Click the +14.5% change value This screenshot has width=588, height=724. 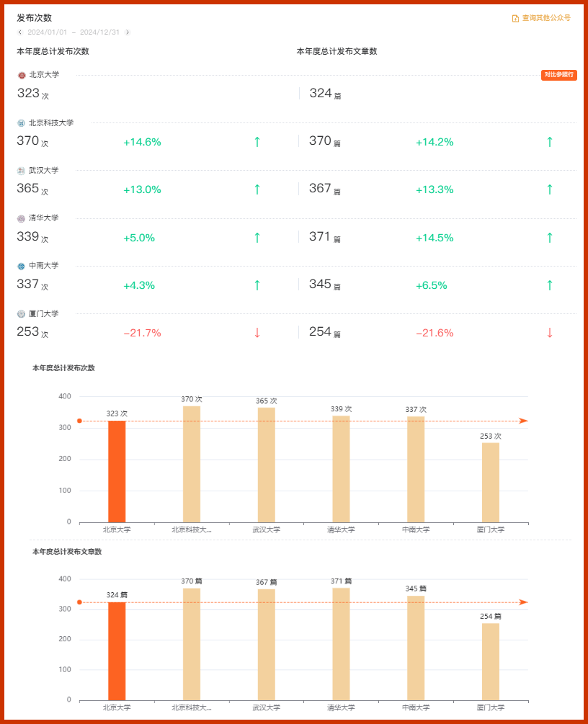pos(435,238)
